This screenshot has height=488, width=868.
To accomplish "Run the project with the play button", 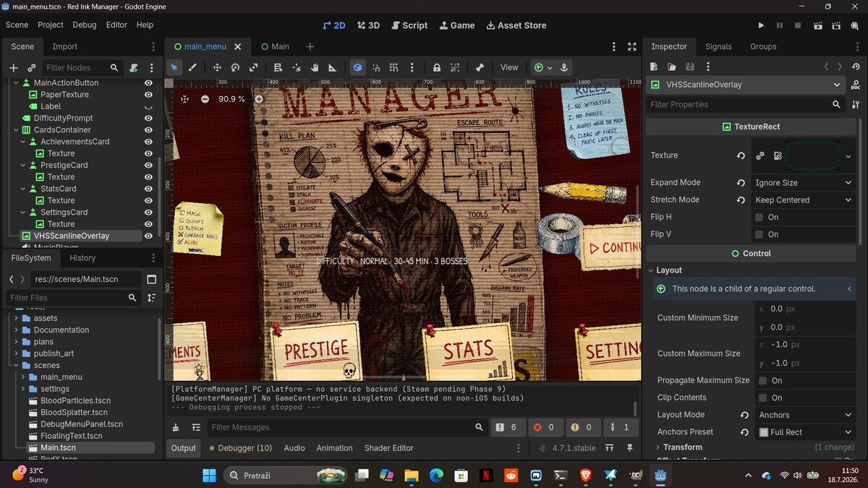I will coord(761,25).
